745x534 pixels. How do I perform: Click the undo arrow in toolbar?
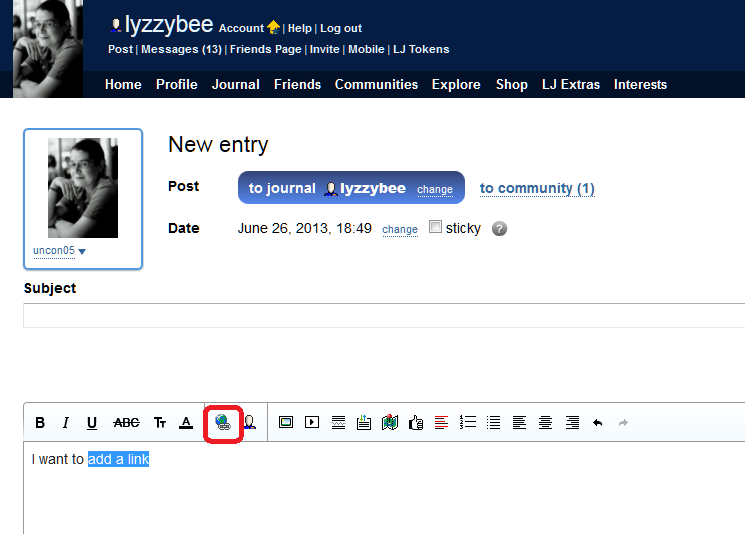click(597, 423)
